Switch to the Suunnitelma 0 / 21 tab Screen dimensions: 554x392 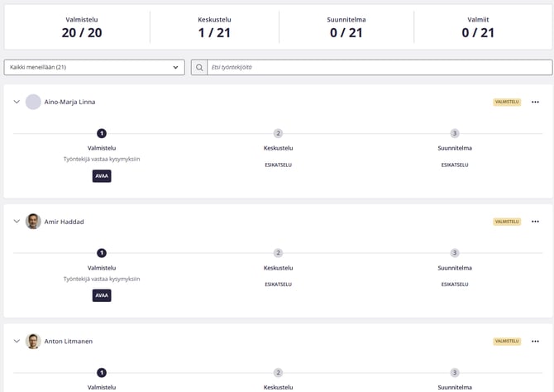tap(345, 27)
